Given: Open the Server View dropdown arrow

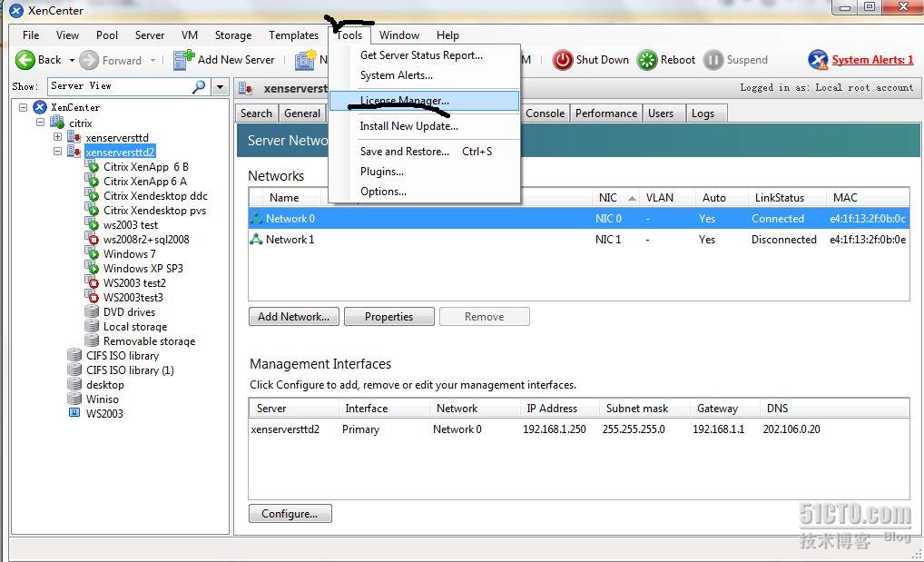Looking at the screenshot, I should click(220, 86).
